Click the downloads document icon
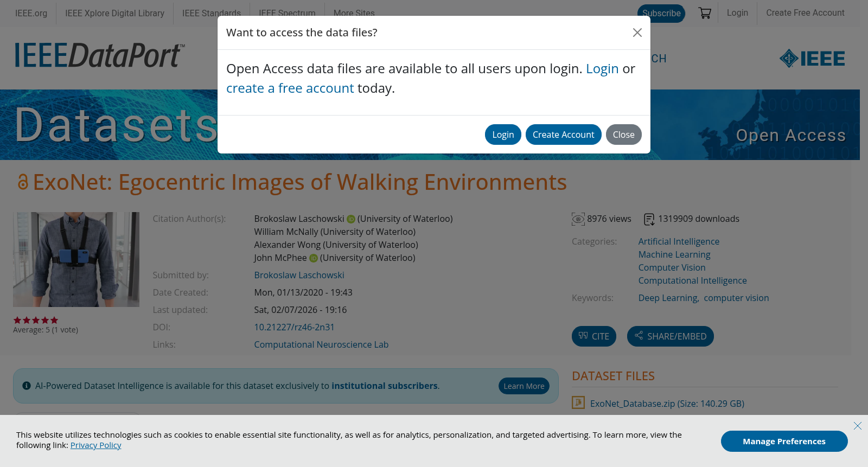 (x=649, y=219)
